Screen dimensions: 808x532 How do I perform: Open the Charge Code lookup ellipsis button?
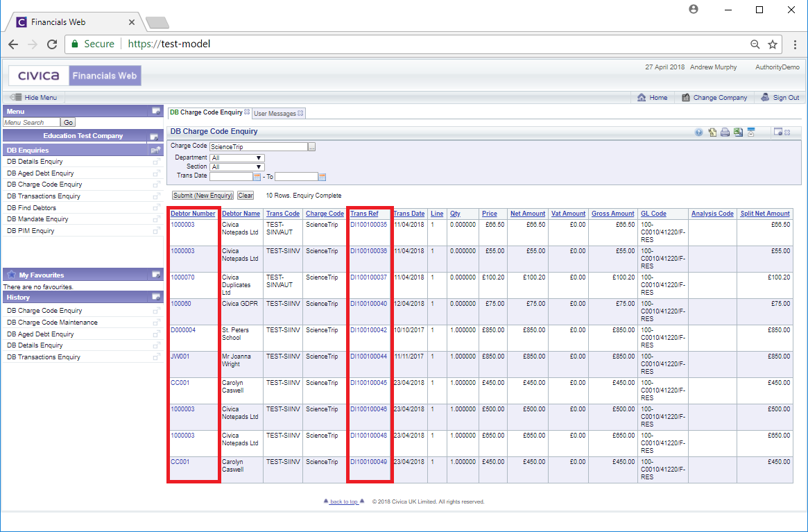(312, 147)
